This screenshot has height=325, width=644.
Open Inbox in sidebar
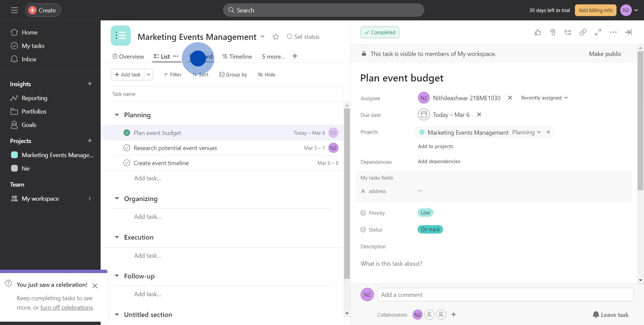[x=23, y=59]
